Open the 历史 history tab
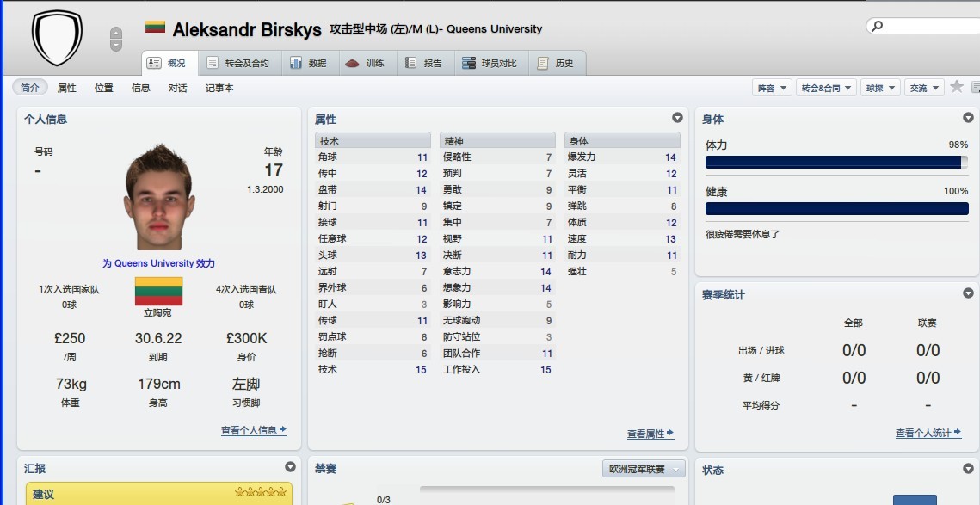Viewport: 980px width, 505px height. click(x=557, y=63)
